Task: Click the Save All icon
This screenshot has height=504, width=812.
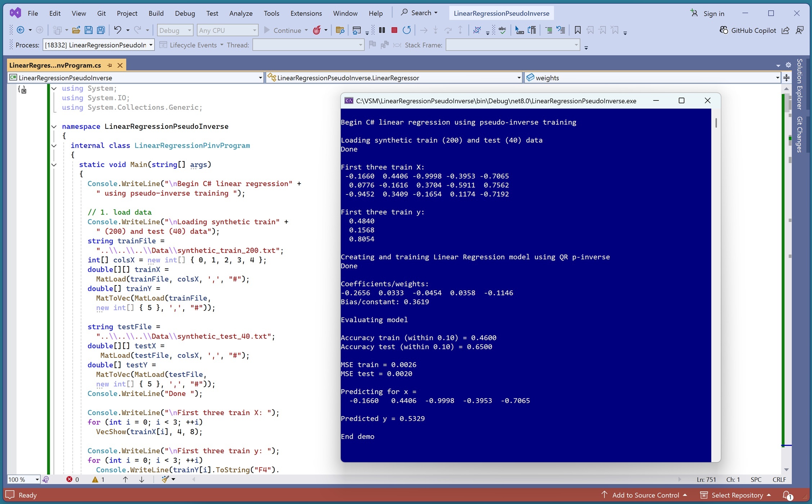Action: pos(101,30)
